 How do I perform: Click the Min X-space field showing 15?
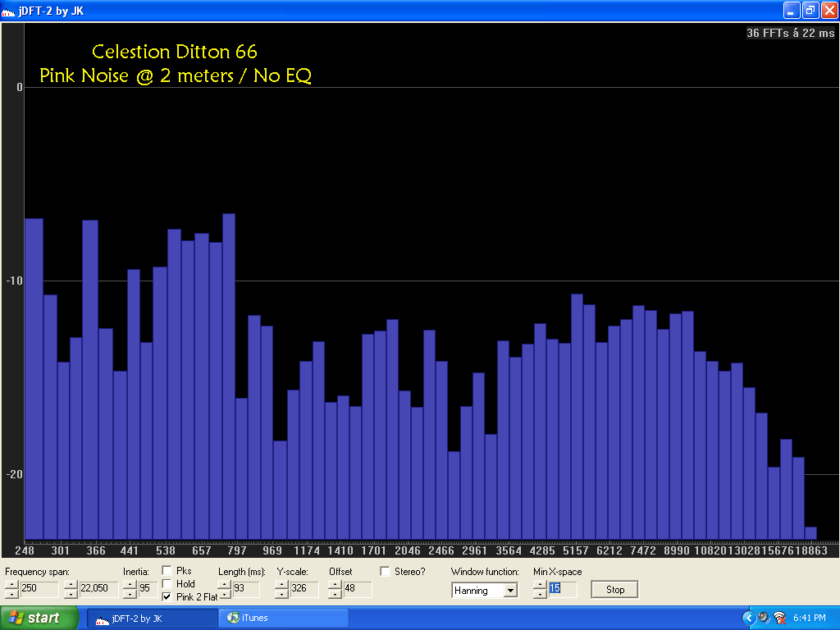562,589
